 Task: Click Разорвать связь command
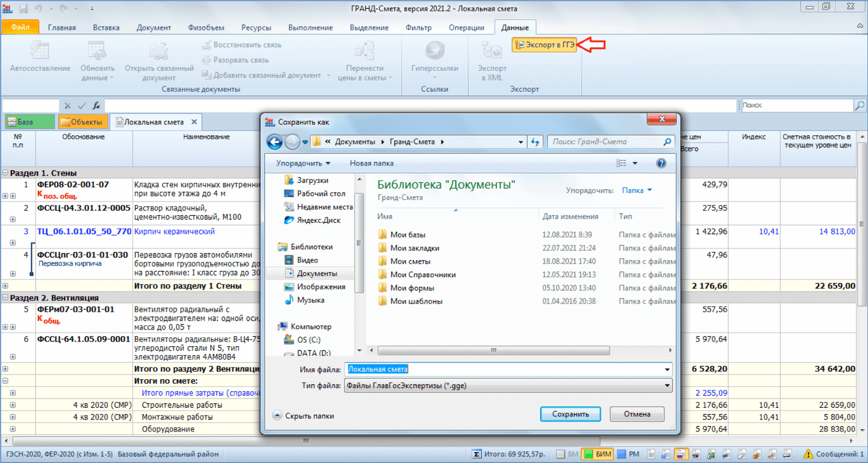point(235,60)
